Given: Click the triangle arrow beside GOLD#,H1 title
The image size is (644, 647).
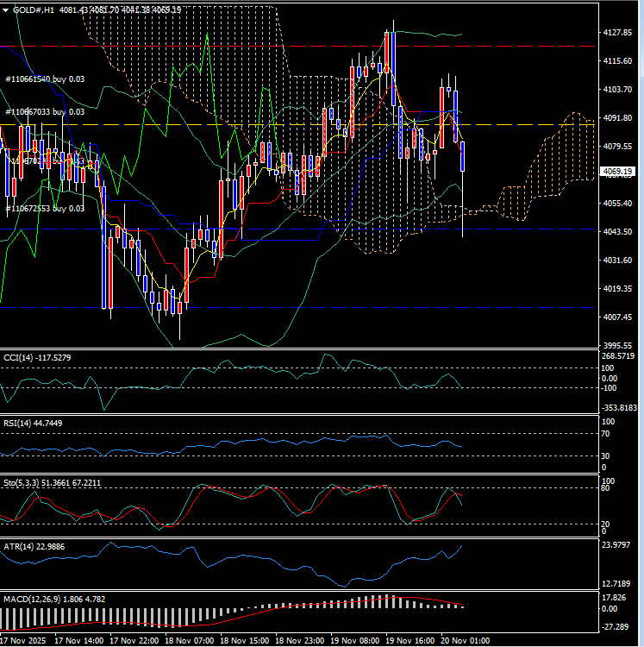Looking at the screenshot, I should [x=6, y=9].
